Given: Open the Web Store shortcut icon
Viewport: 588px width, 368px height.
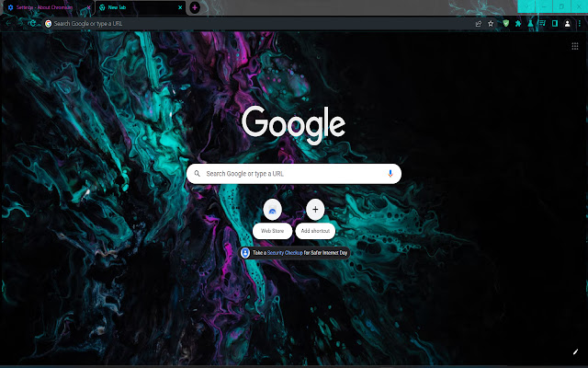Looking at the screenshot, I should (272, 210).
